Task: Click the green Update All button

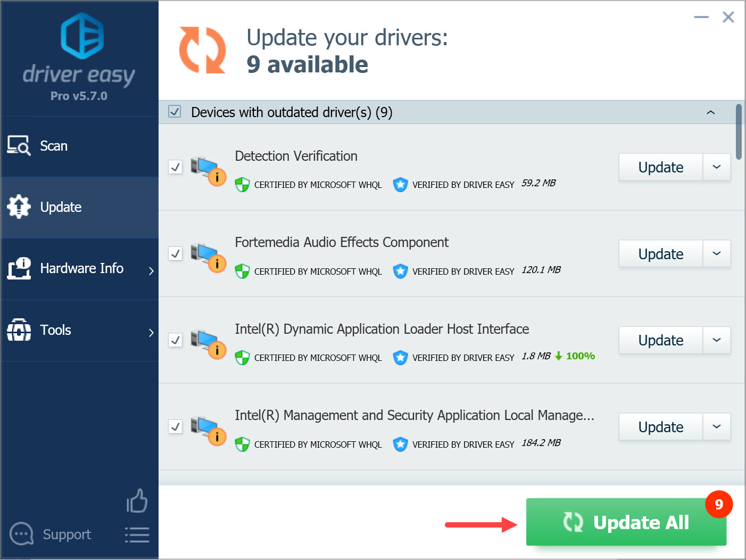Action: 626,522
